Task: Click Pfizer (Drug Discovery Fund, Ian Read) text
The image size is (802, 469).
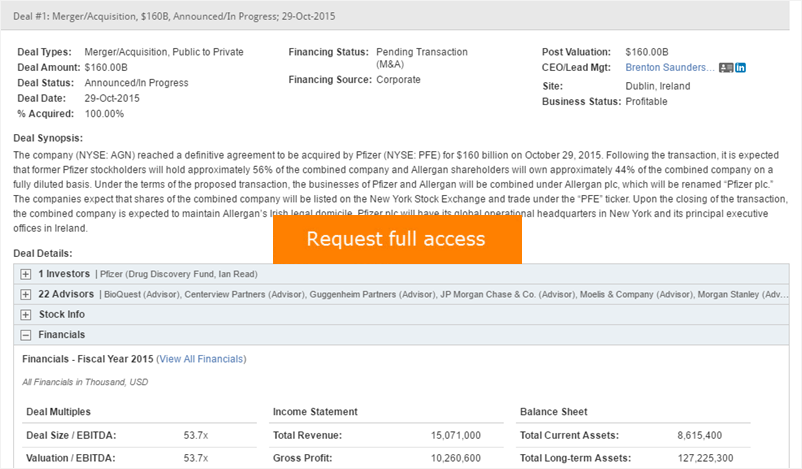Action: 179,274
